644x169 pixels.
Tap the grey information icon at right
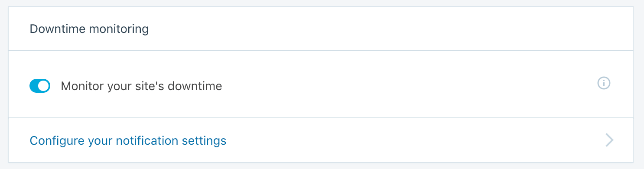coord(604,83)
